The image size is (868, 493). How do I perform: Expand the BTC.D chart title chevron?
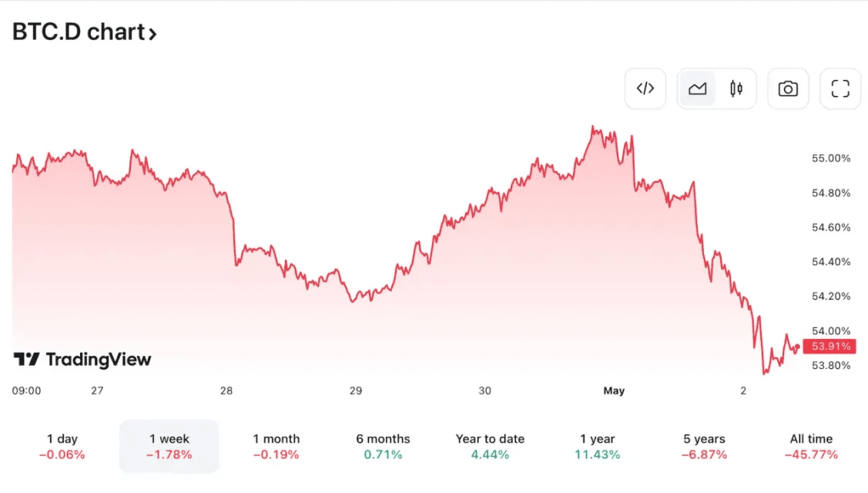152,32
